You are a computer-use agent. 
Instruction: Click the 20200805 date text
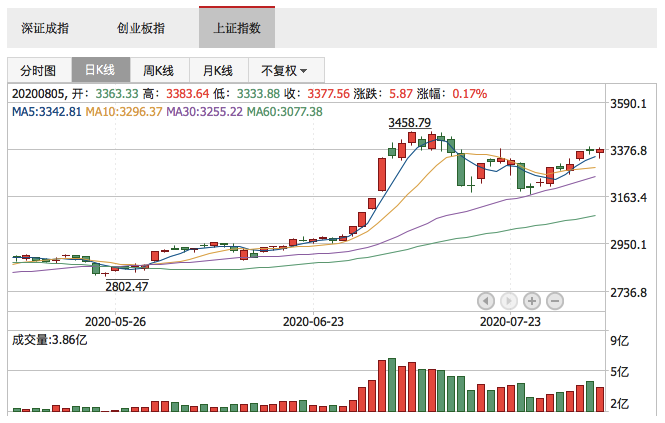click(x=38, y=93)
